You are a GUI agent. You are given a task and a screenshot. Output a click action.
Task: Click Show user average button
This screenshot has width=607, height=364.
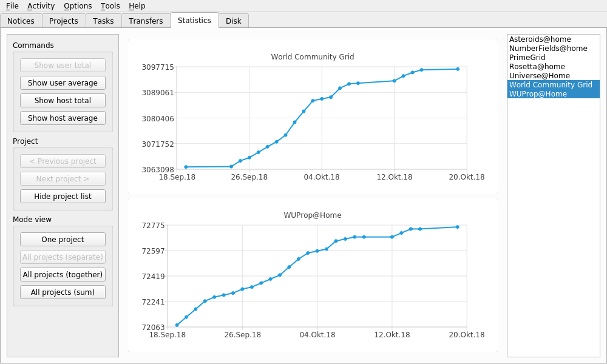(63, 83)
